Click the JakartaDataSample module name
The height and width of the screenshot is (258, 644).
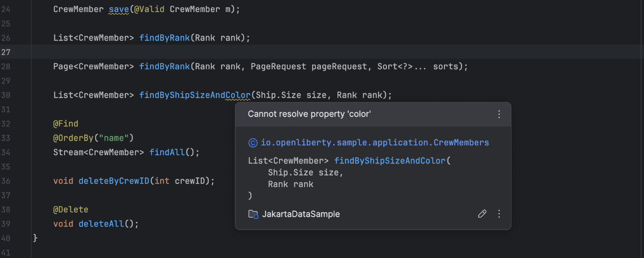click(x=301, y=214)
